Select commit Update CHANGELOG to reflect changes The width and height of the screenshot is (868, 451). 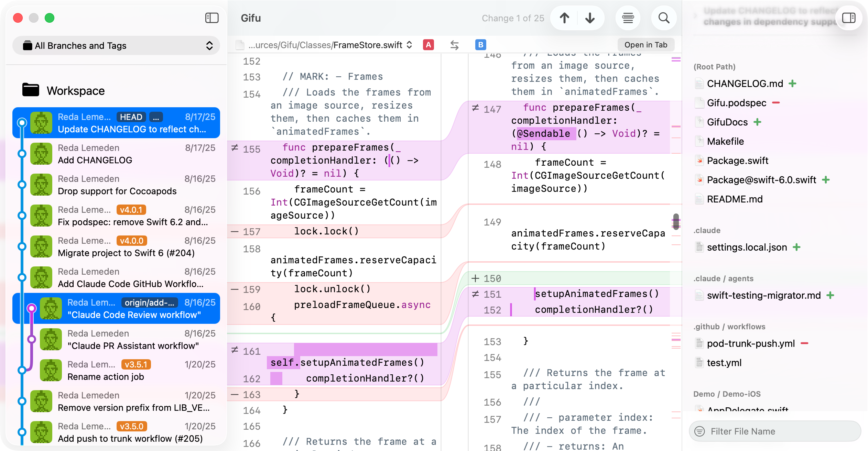click(116, 123)
